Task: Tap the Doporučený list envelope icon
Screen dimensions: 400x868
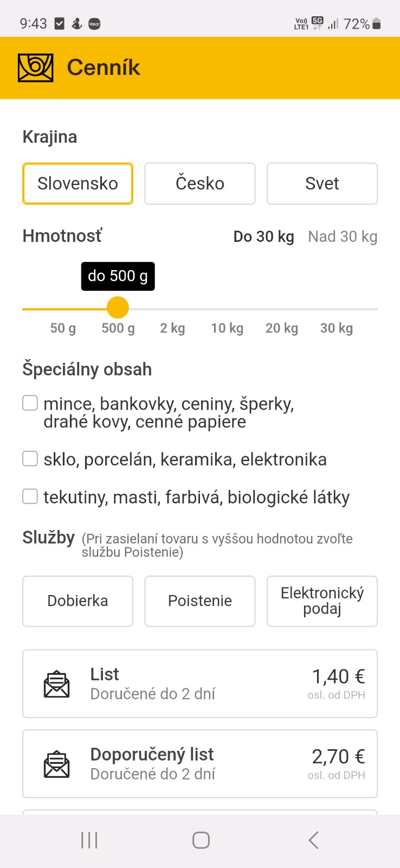Action: click(x=56, y=764)
